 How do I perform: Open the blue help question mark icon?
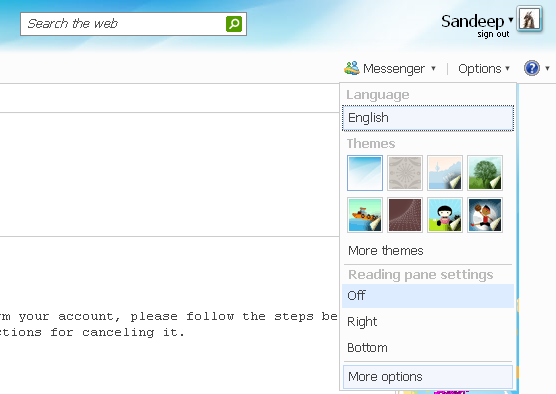[532, 68]
